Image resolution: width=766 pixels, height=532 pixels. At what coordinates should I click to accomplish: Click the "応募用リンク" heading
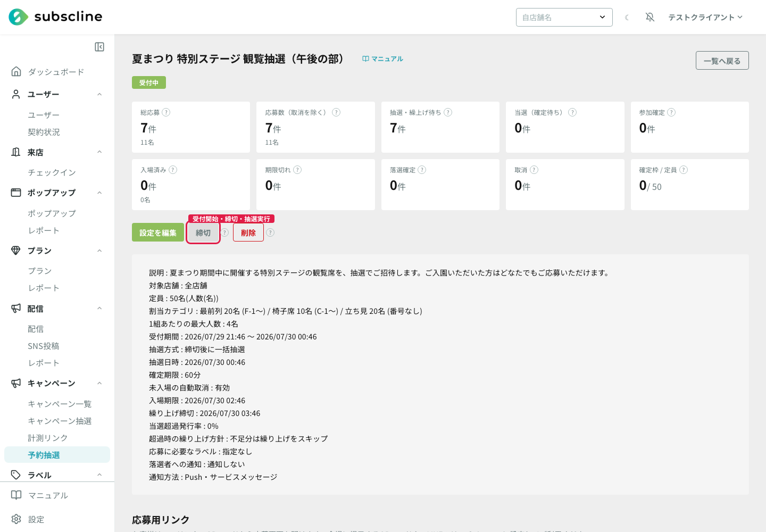[x=161, y=520]
